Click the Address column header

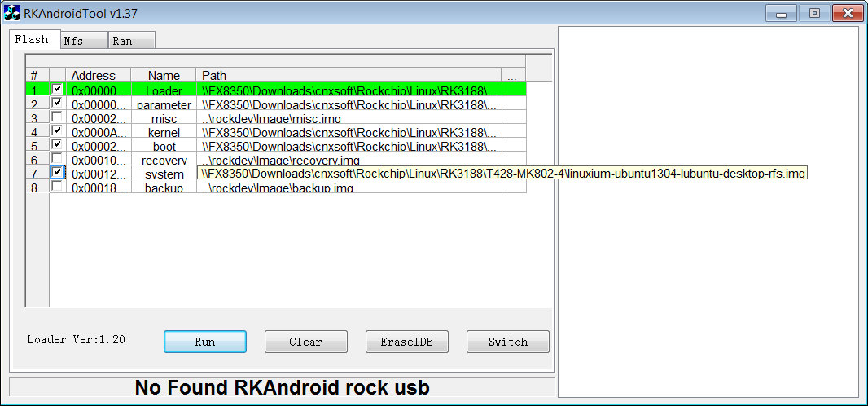(98, 75)
